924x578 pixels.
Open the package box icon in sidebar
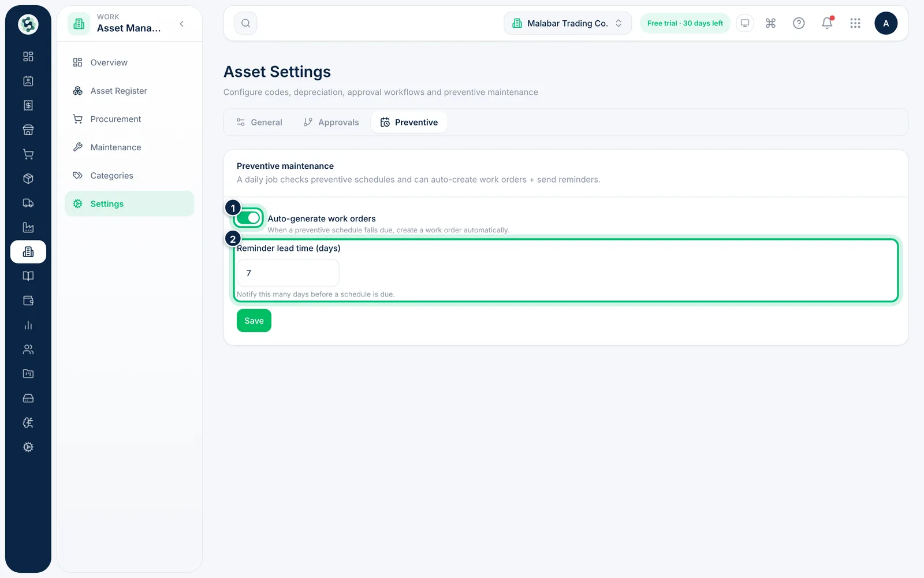[x=28, y=179]
